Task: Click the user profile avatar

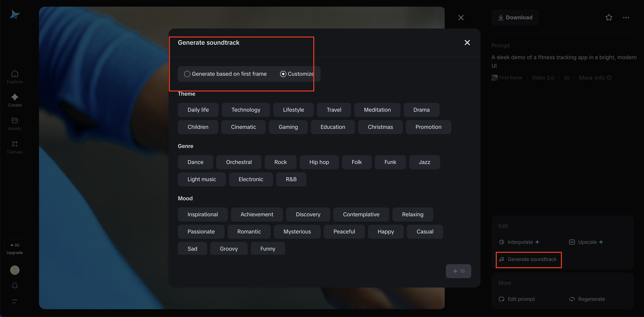Action: 15,270
